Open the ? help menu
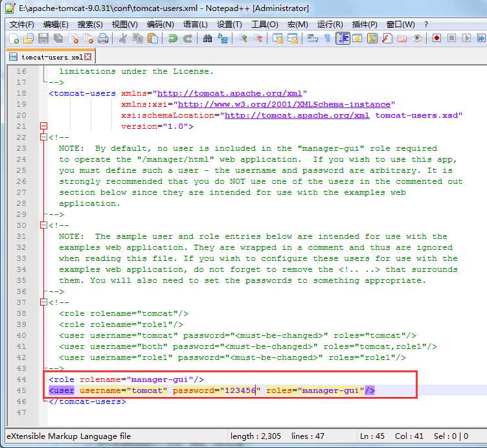487x448 pixels. (426, 25)
